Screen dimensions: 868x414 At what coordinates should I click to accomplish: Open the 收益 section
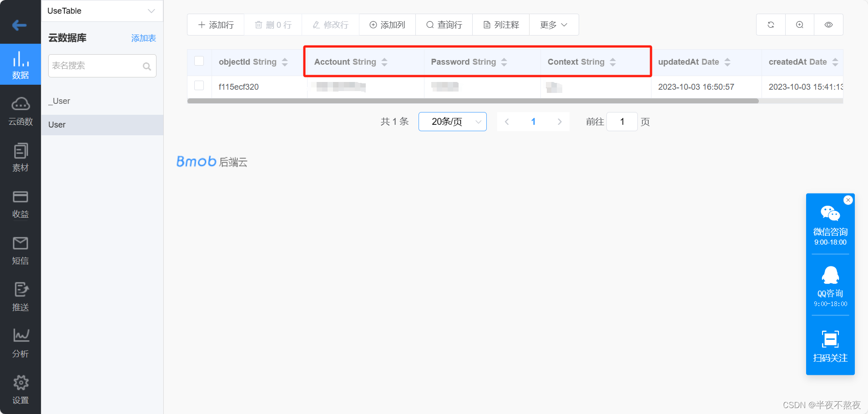click(x=20, y=204)
